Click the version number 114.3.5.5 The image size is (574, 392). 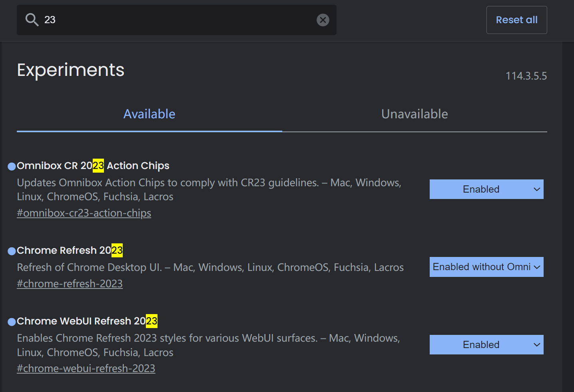point(526,76)
